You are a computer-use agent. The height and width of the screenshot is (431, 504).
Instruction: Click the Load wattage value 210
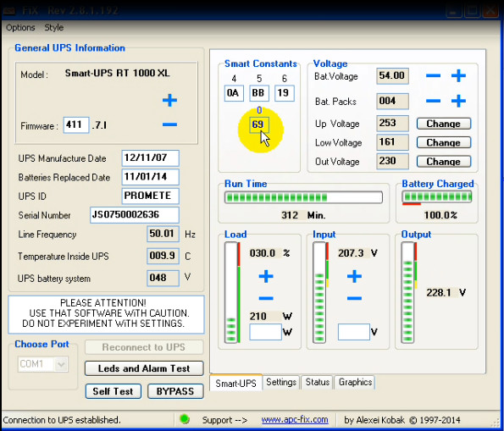coord(258,316)
